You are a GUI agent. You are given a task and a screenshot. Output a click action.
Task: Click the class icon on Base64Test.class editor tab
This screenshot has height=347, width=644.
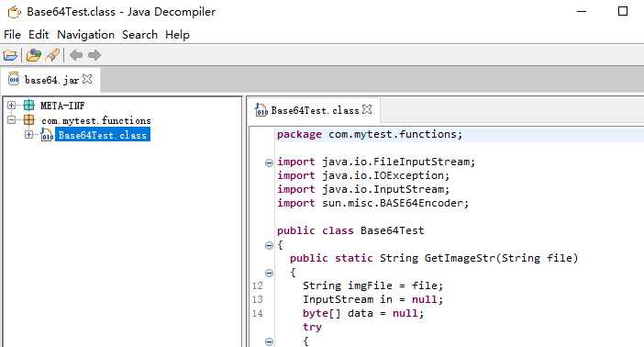pyautogui.click(x=261, y=110)
